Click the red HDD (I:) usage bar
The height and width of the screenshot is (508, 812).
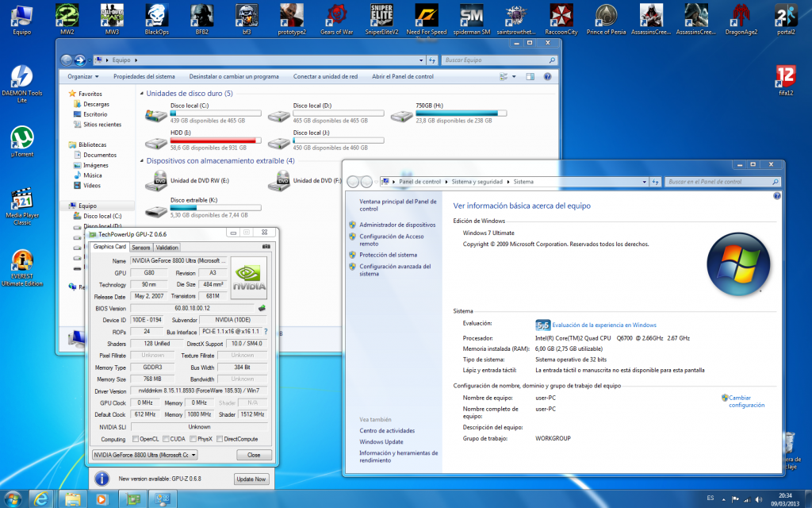[216, 140]
